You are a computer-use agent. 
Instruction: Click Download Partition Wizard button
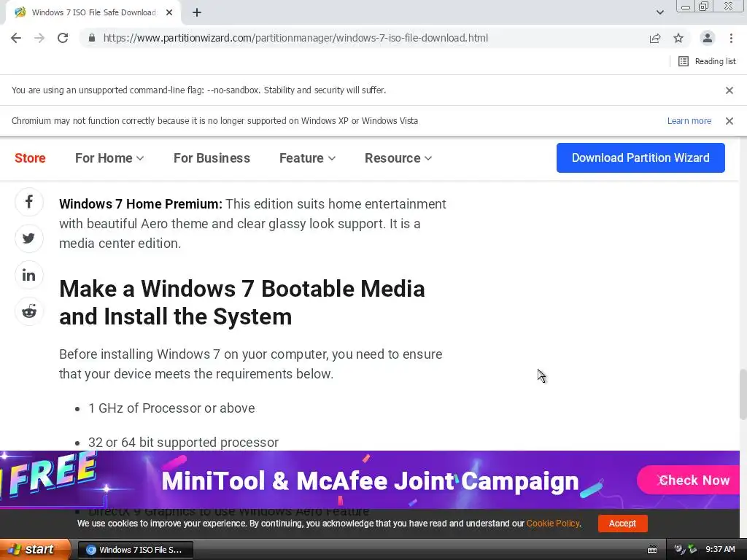coord(640,157)
